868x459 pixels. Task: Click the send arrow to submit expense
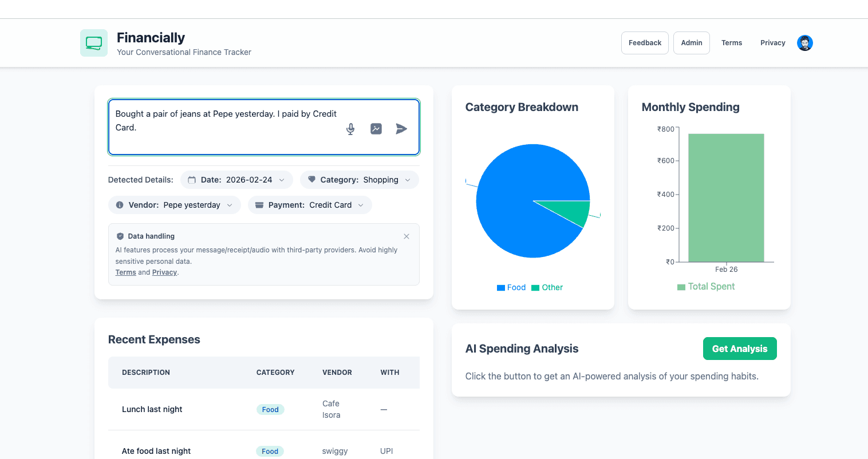(401, 129)
